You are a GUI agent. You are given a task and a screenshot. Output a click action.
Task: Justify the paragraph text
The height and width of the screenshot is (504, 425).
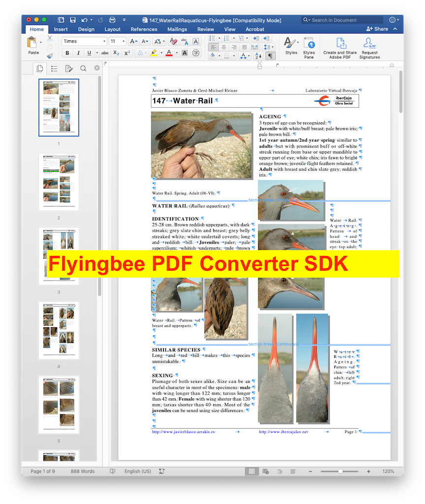pos(244,47)
